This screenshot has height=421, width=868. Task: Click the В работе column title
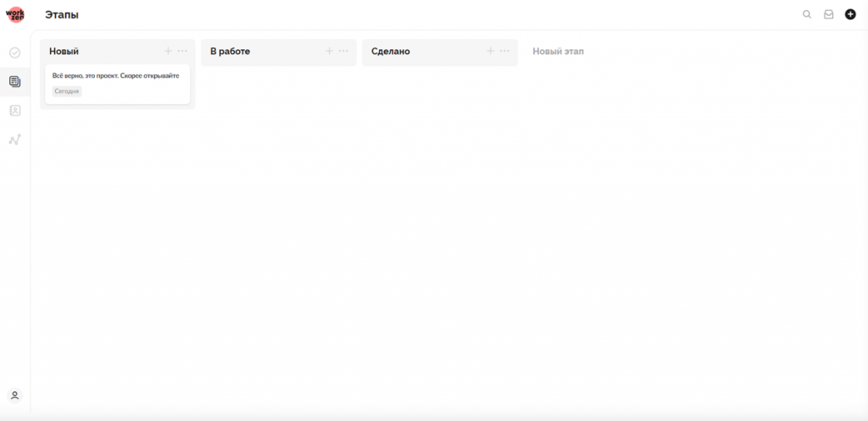point(231,52)
